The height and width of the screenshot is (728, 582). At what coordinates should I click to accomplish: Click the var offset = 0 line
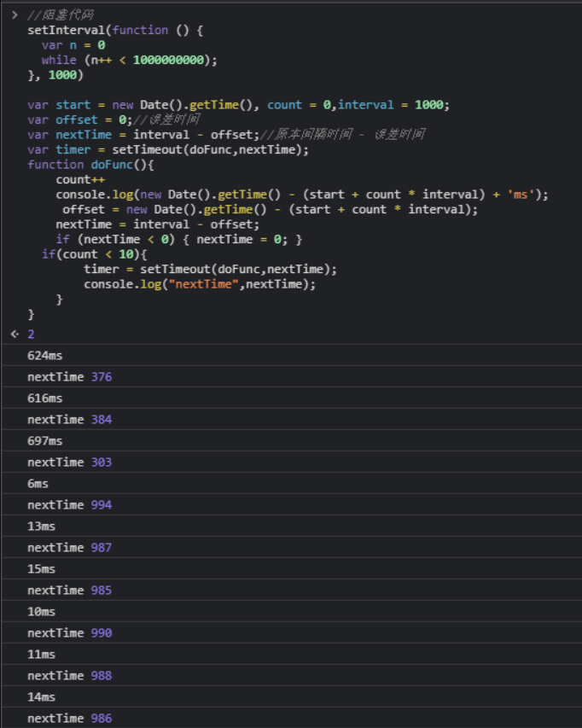113,119
